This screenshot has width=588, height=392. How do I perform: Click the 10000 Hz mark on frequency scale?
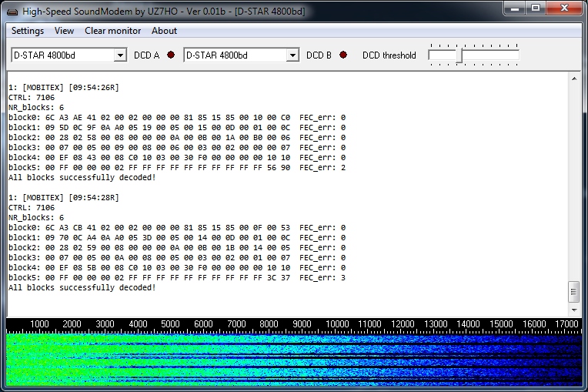click(337, 323)
